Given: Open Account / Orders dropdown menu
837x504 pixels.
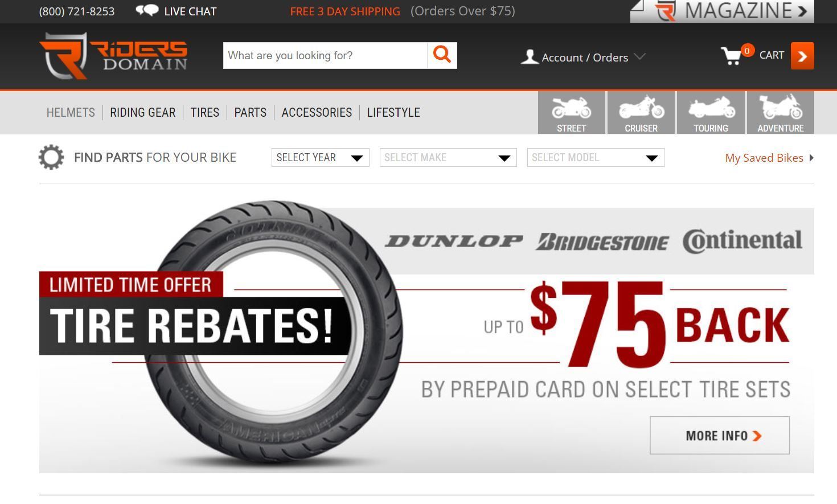Looking at the screenshot, I should click(583, 57).
